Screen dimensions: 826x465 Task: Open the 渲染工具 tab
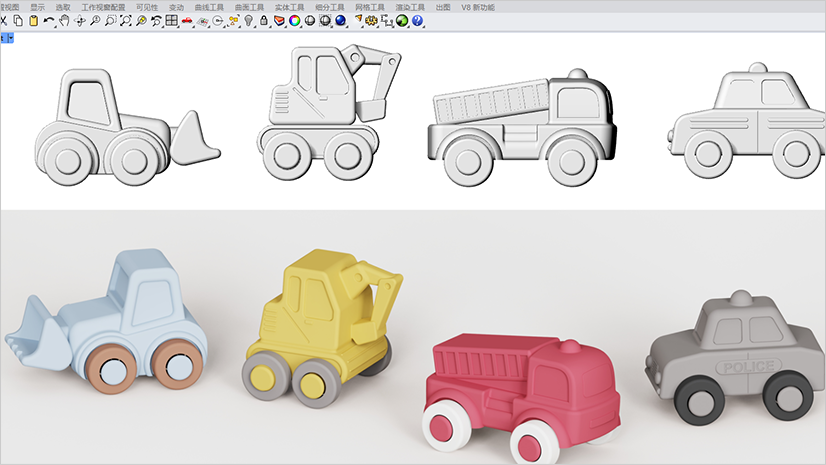coord(410,7)
